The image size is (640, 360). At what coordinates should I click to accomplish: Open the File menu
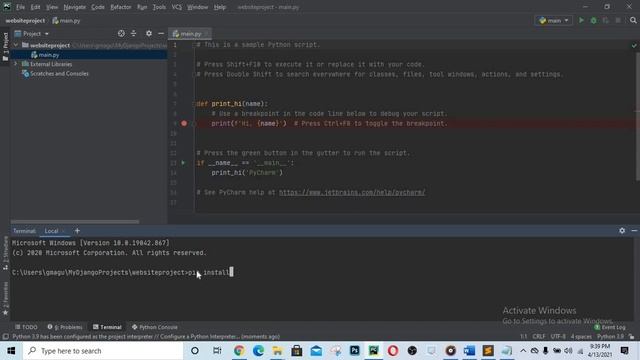click(x=20, y=7)
